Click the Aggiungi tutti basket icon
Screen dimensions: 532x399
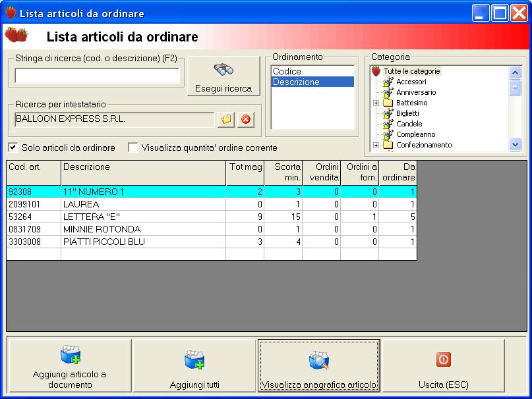coord(194,359)
